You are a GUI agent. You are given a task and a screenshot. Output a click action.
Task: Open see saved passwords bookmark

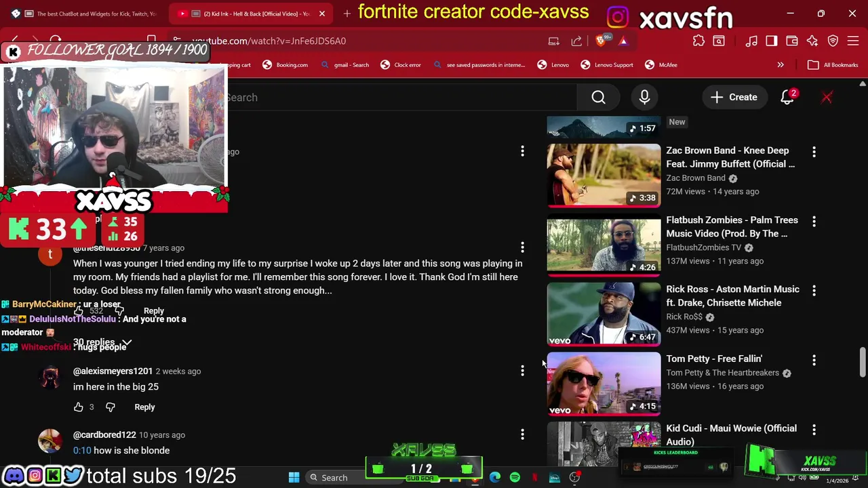[479, 65]
